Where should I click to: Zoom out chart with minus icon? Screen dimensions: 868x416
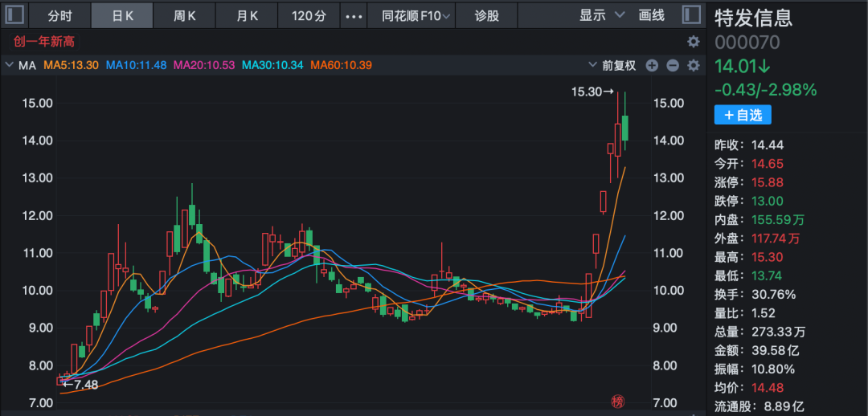click(673, 66)
